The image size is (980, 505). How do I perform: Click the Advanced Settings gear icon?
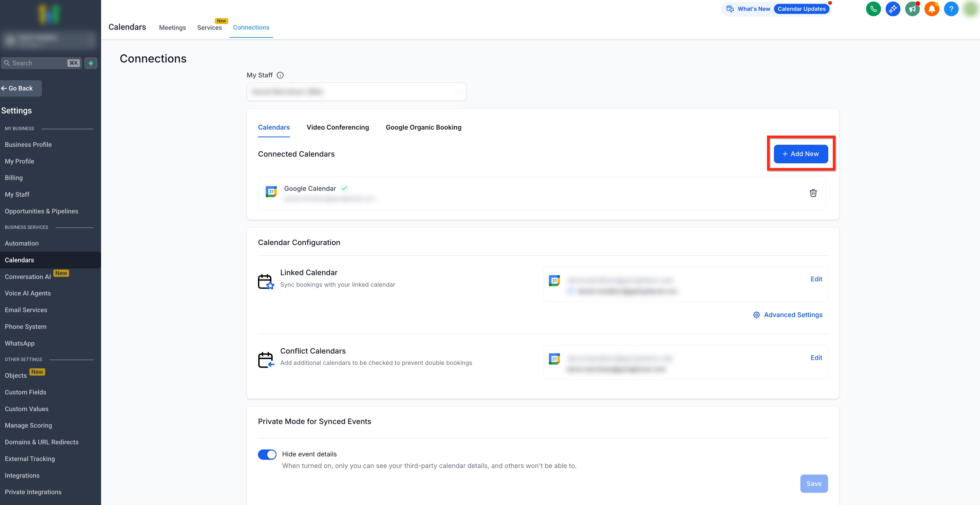pyautogui.click(x=756, y=315)
